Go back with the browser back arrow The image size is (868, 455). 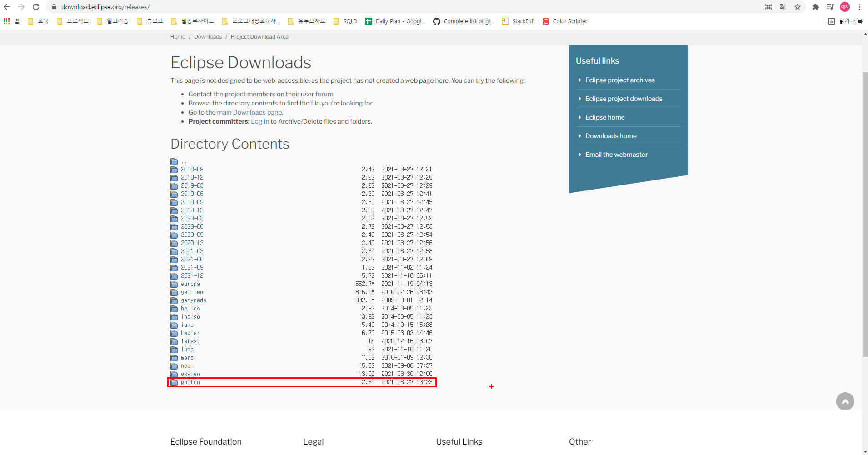(x=7, y=7)
